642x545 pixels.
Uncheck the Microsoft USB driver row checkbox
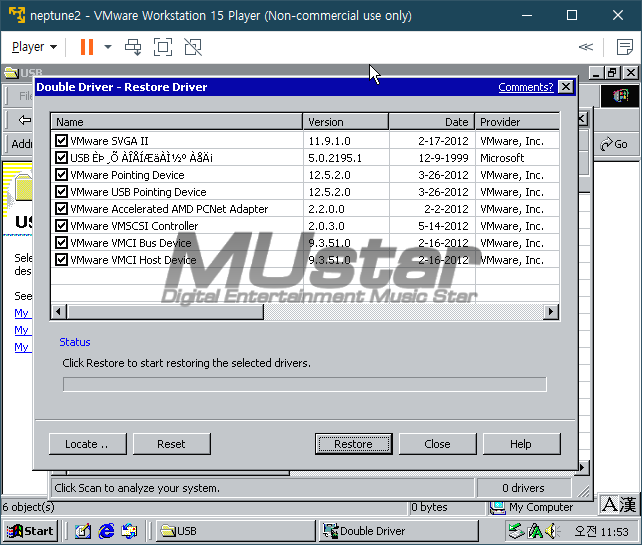[x=61, y=158]
